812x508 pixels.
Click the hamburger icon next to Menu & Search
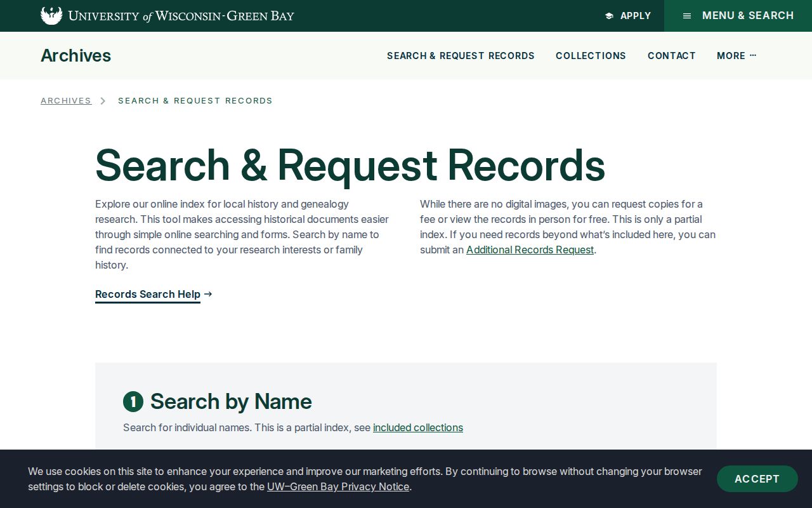point(686,16)
